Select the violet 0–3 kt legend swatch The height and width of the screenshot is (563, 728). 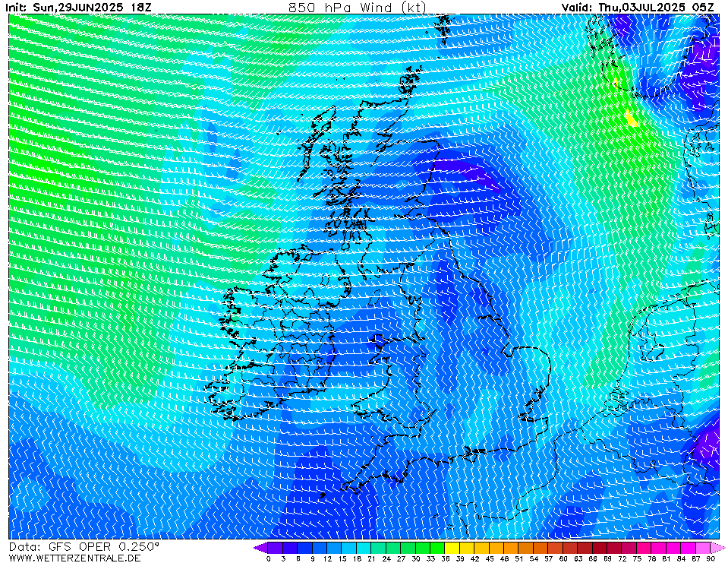tap(275, 547)
